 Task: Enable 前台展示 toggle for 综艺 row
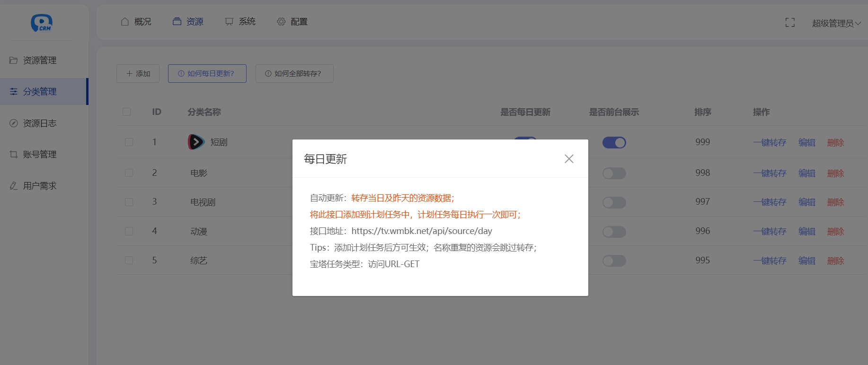tap(614, 261)
